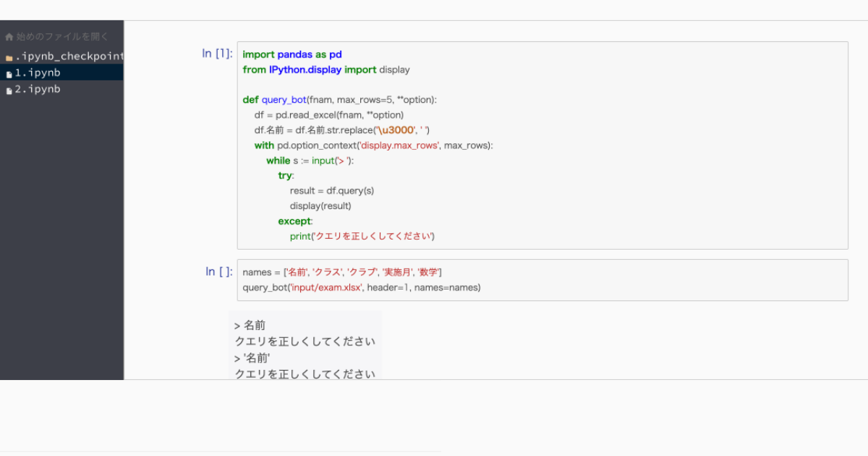Click the empty In [ ]: prompt
The height and width of the screenshot is (456, 868).
(218, 271)
